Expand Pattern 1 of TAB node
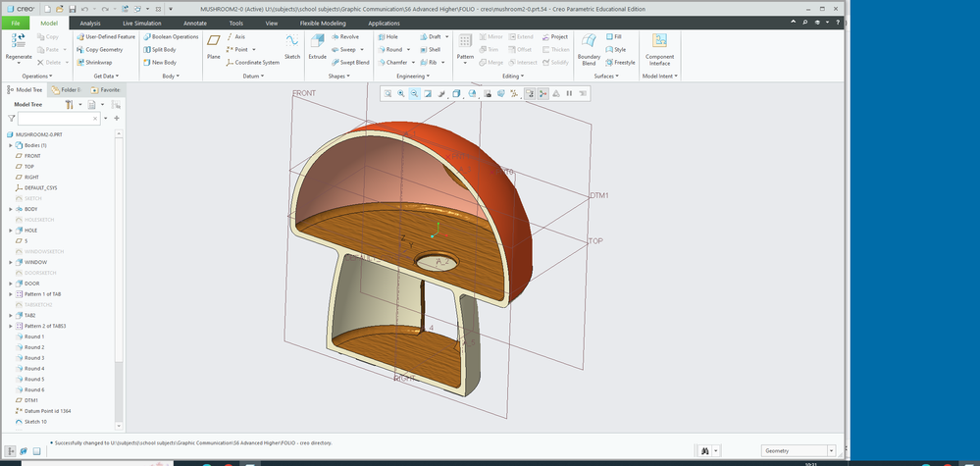Viewport: 980px width, 466px height. pyautogui.click(x=10, y=294)
